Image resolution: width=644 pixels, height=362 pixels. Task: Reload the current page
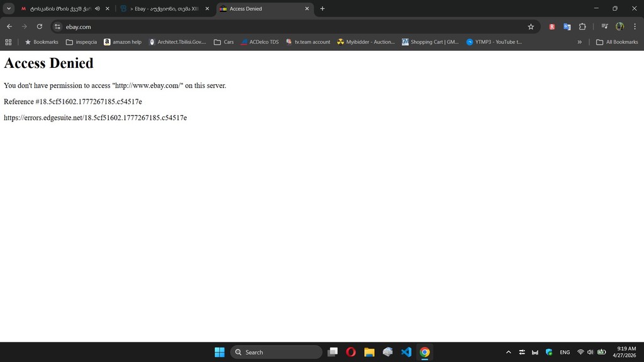[40, 26]
